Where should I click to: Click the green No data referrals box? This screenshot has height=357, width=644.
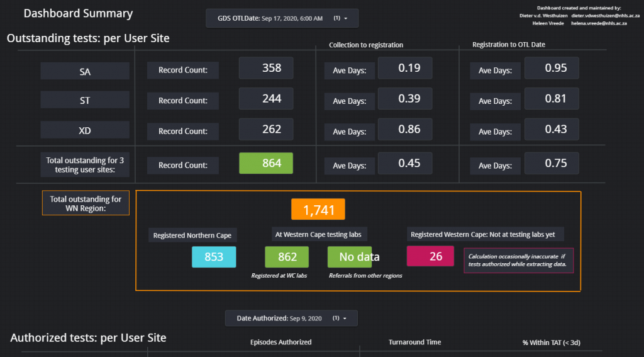[x=354, y=257]
